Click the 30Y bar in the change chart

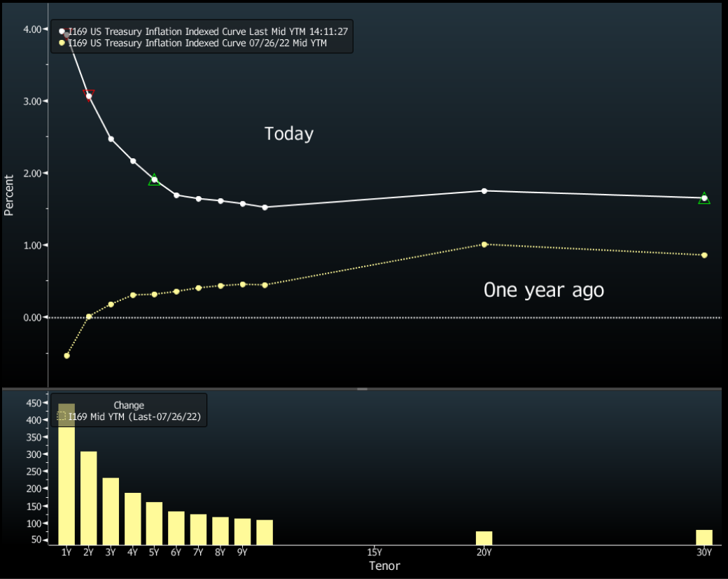[704, 537]
